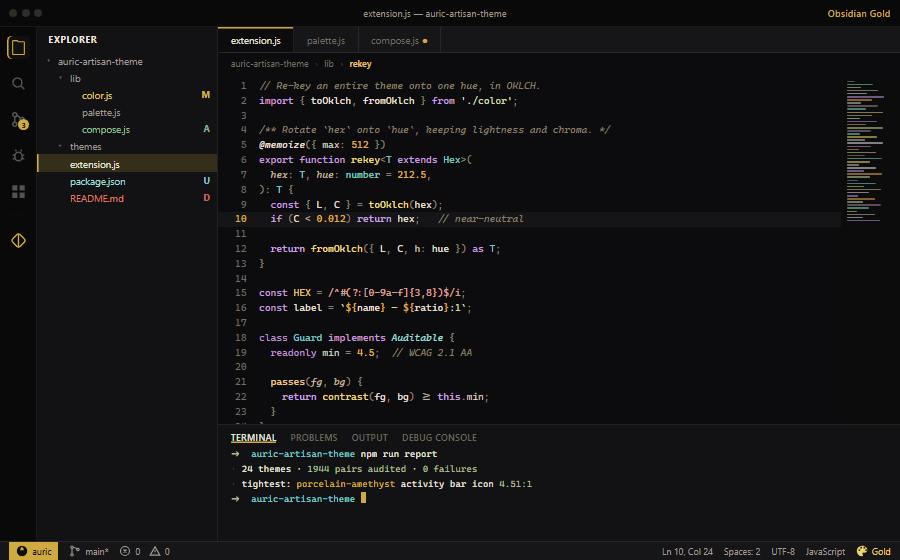Click the auric remote indicator in status bar
This screenshot has height=560, width=900.
click(33, 551)
